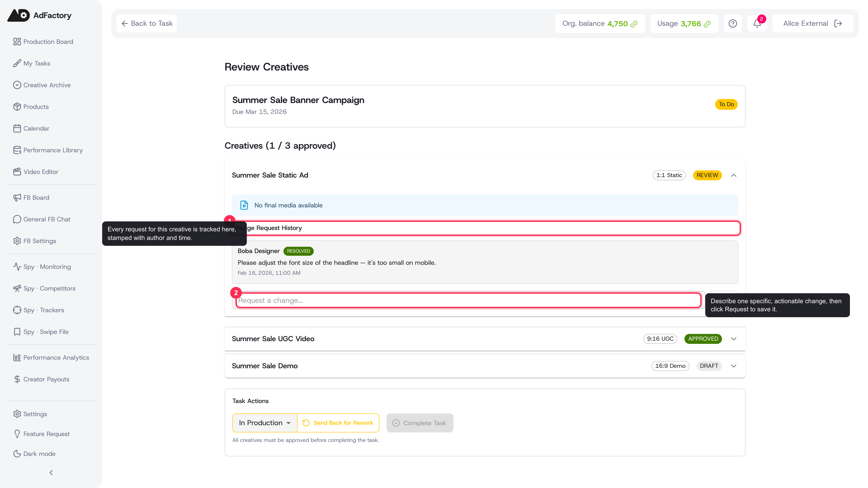868x488 pixels.
Task: Click the Request a change input field
Action: click(x=468, y=300)
